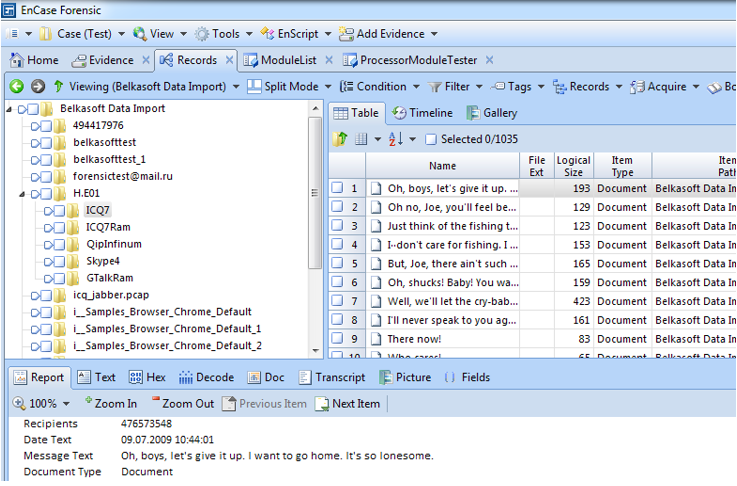Click the column layout icon

click(x=361, y=139)
